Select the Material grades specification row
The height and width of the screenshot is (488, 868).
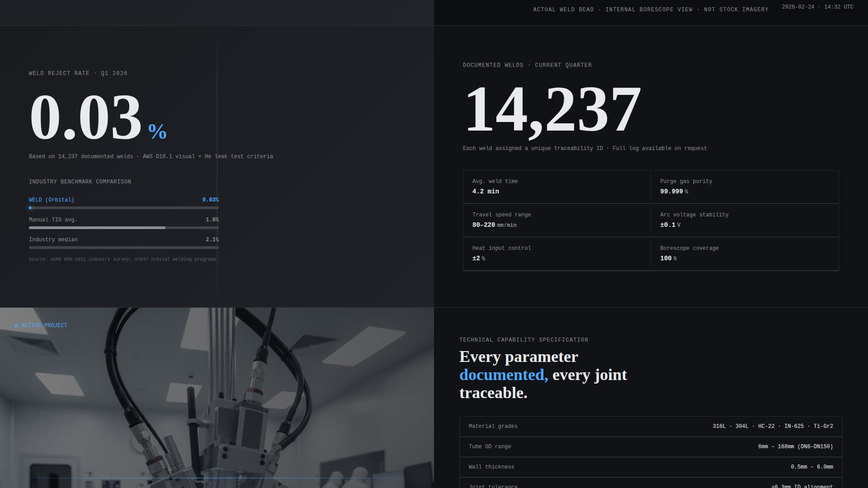click(x=650, y=426)
